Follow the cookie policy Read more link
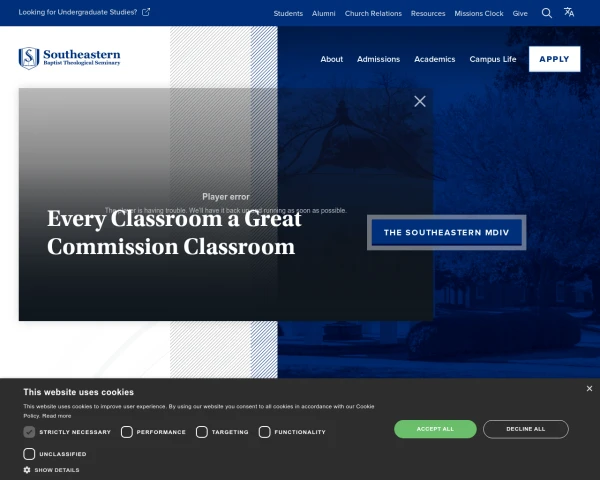The width and height of the screenshot is (600, 480). point(57,416)
